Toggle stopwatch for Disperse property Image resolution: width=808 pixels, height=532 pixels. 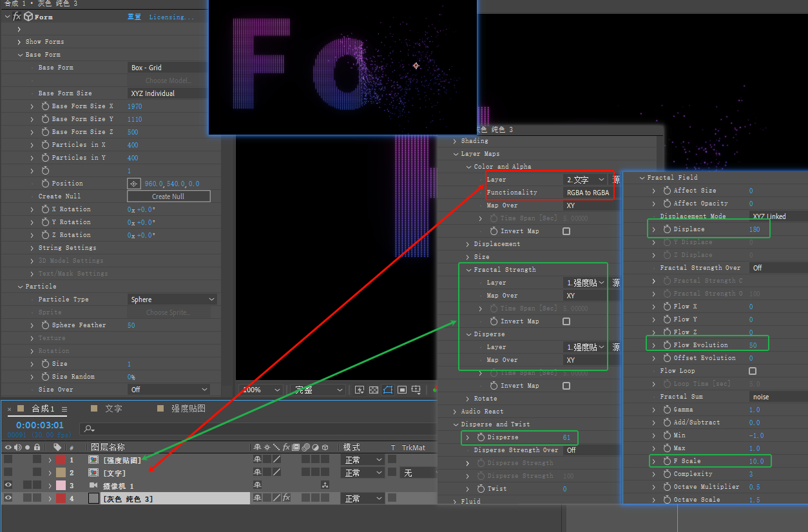(x=481, y=437)
